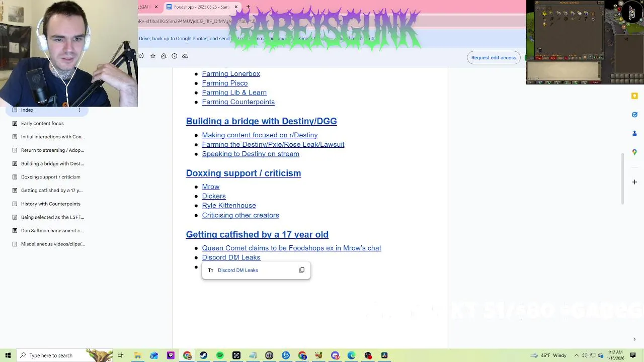Click the Doxxing support / criticism heading link
This screenshot has height=362, width=644.
pyautogui.click(x=244, y=173)
